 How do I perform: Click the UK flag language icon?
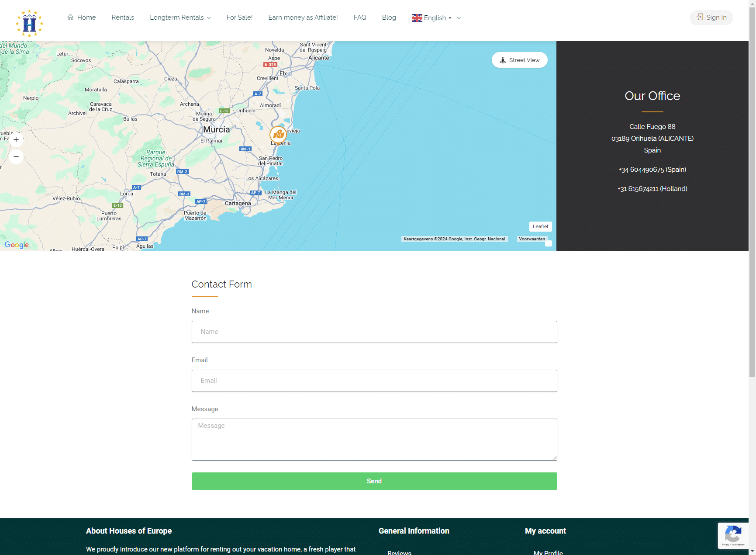(417, 18)
